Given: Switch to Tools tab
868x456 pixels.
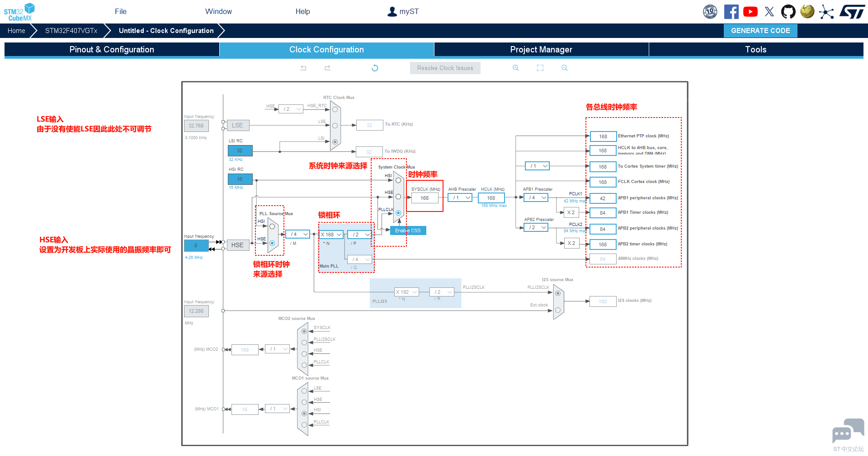Looking at the screenshot, I should point(756,50).
